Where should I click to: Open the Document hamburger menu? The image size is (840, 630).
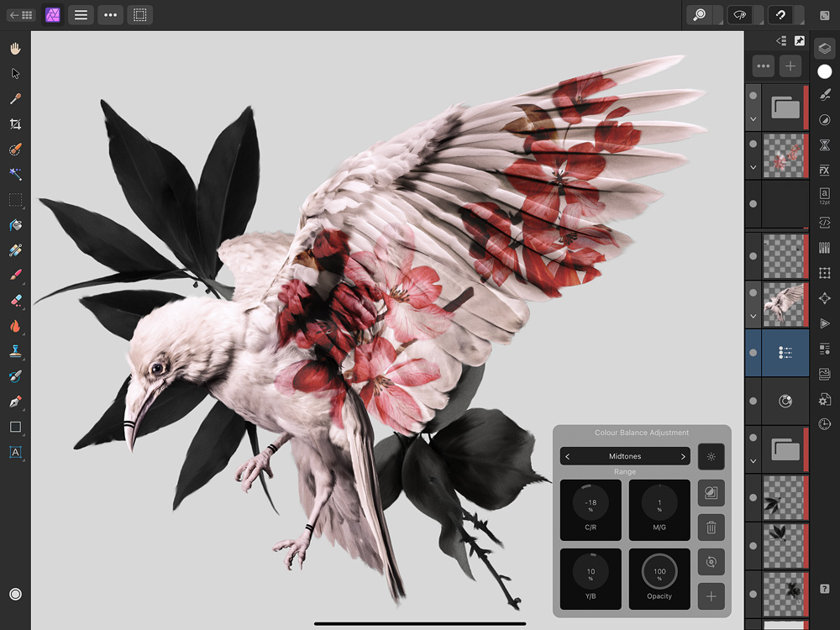pyautogui.click(x=81, y=15)
